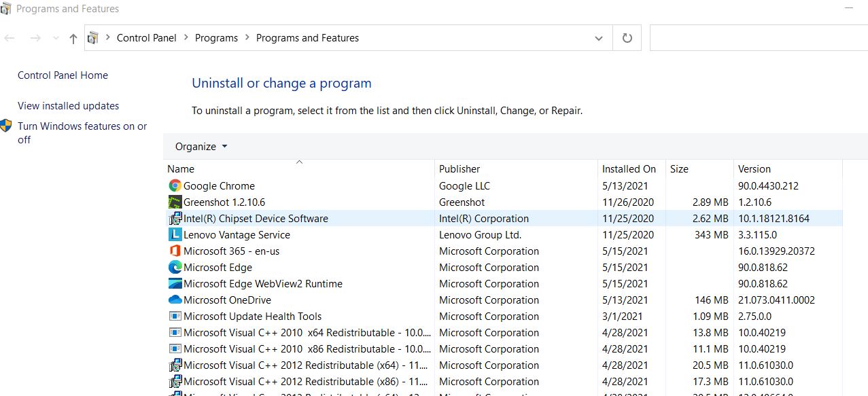
Task: Click the 16.0.13929.20372 version cell
Action: [776, 251]
